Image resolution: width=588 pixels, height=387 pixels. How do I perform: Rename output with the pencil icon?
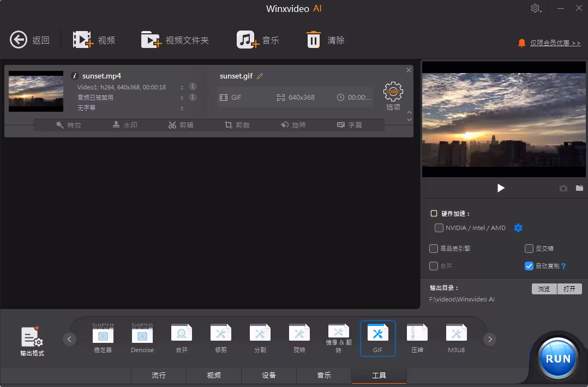[260, 76]
